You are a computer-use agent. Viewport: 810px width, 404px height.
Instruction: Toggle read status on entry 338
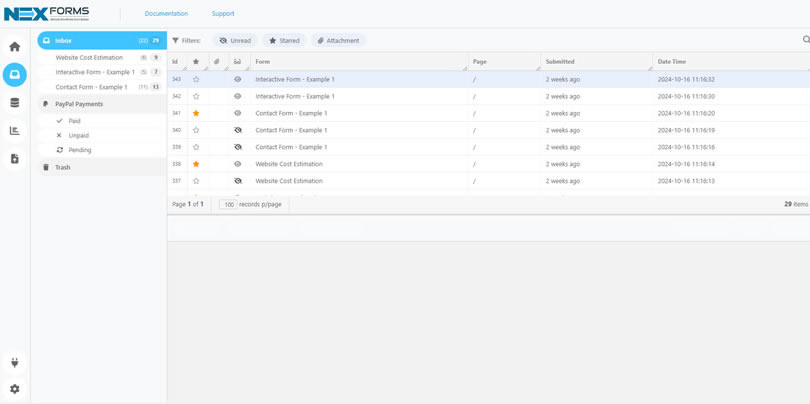click(238, 164)
